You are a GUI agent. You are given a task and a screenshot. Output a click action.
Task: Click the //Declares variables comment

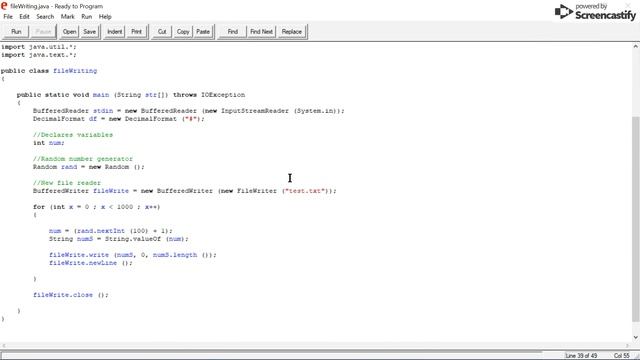(73, 135)
